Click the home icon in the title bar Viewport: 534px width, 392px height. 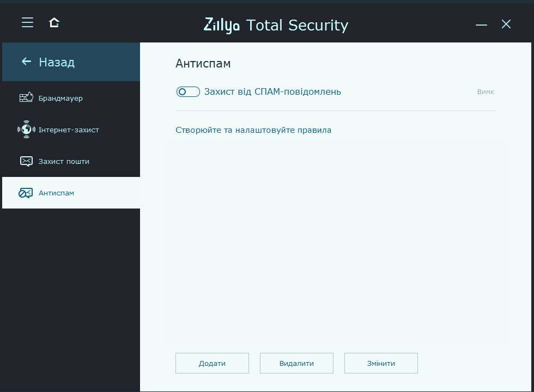[x=53, y=23]
